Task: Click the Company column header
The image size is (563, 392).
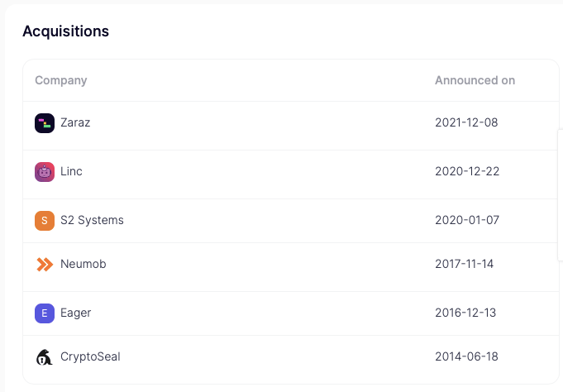Action: click(60, 80)
